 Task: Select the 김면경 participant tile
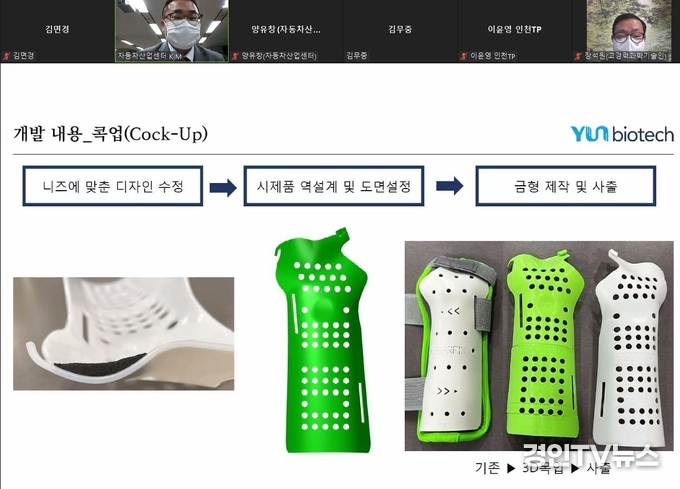(x=57, y=31)
